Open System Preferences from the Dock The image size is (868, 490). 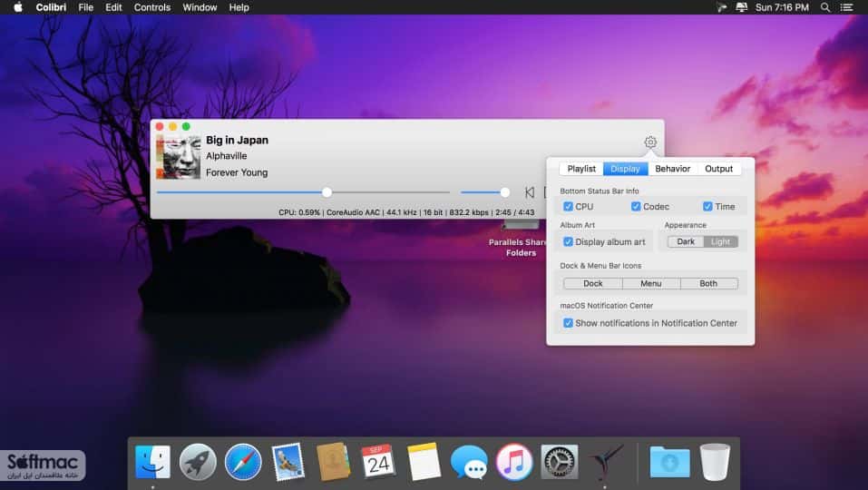pyautogui.click(x=559, y=461)
